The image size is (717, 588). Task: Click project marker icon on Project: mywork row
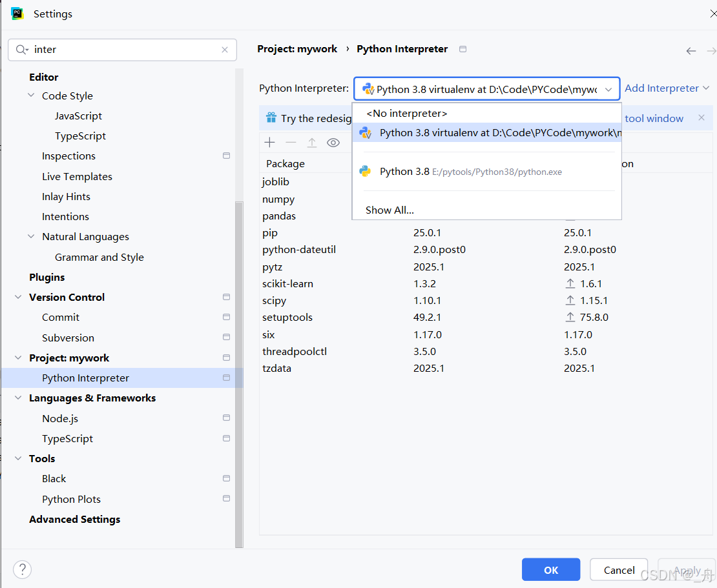(226, 358)
